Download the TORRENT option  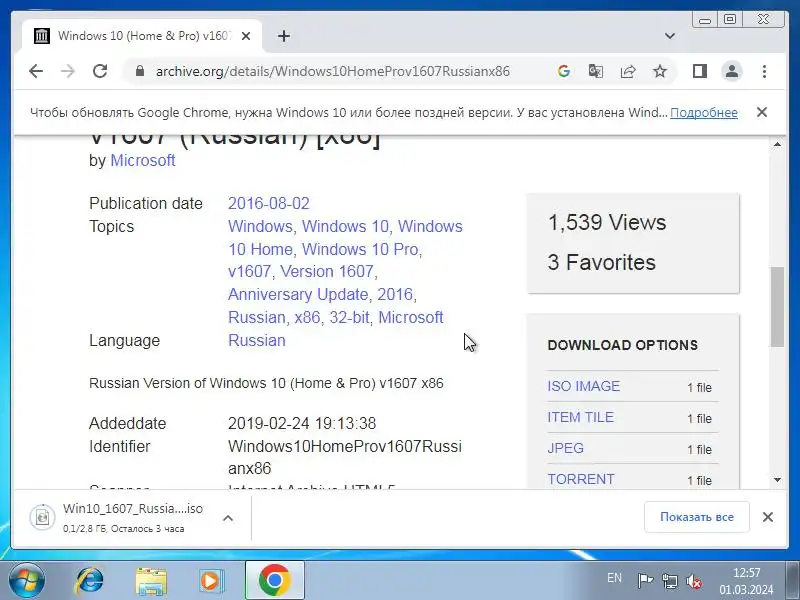coord(581,480)
